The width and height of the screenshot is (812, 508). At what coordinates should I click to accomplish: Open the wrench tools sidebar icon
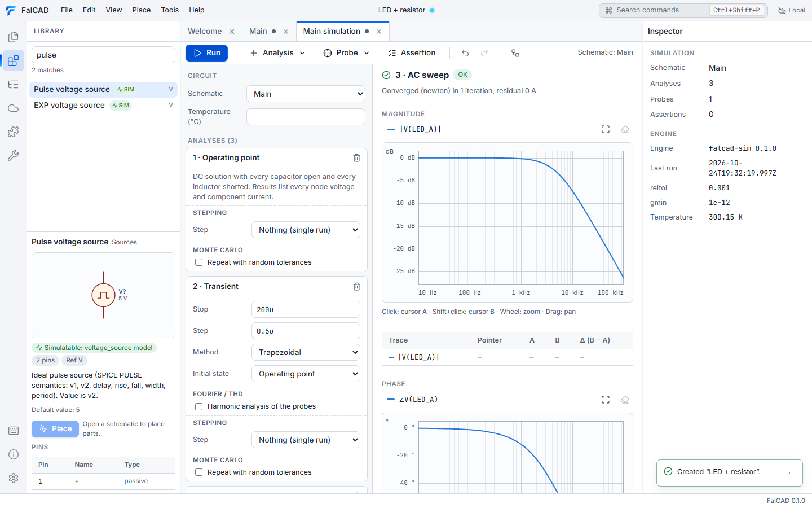coord(14,155)
